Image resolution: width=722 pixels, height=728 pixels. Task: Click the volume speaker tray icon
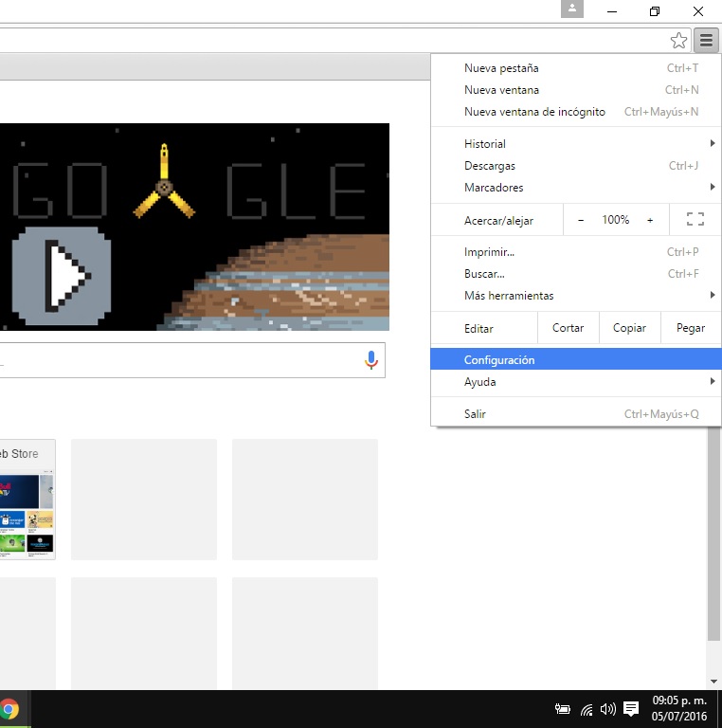point(608,709)
